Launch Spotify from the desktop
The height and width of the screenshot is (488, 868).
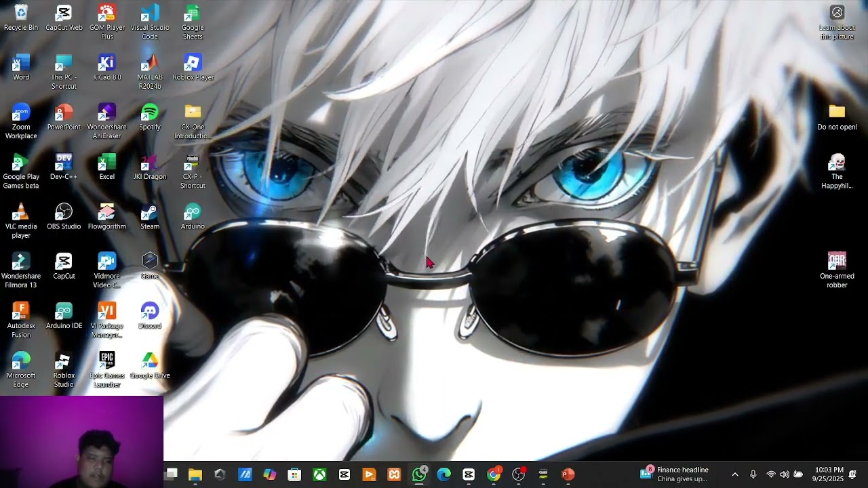click(x=150, y=117)
